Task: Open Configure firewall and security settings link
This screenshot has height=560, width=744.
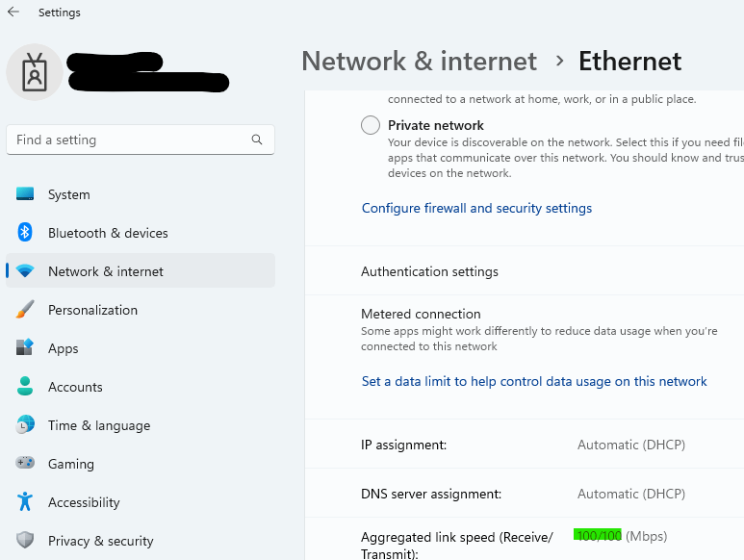Action: [x=476, y=208]
